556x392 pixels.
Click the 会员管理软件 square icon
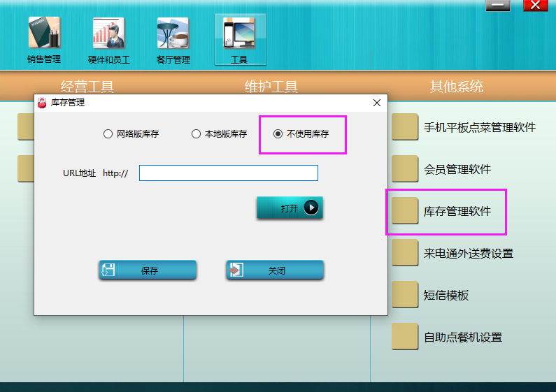click(405, 168)
